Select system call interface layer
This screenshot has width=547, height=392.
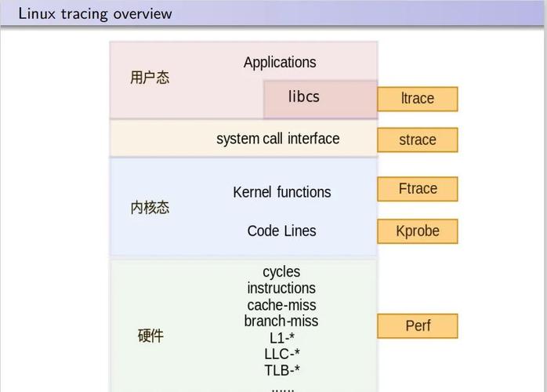tap(244, 138)
